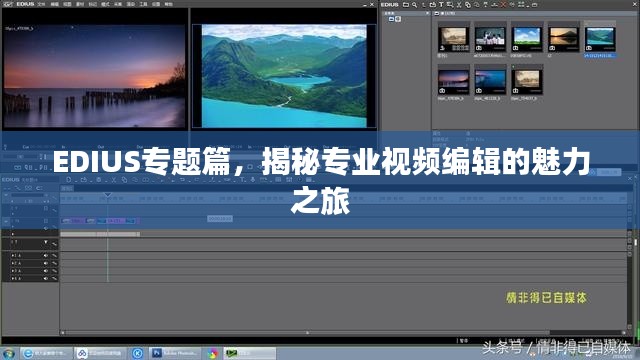
Task: Select the 序列1 sequence thumbnail
Action: (453, 39)
